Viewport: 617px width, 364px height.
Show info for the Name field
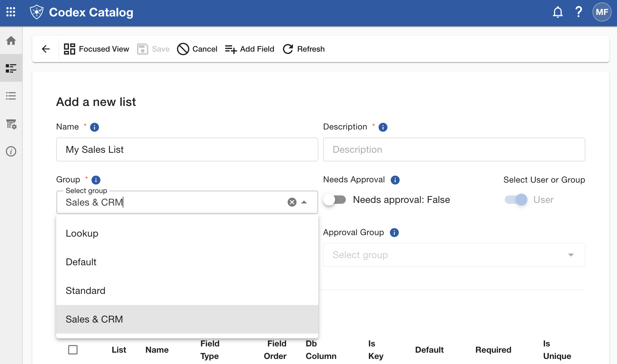94,127
